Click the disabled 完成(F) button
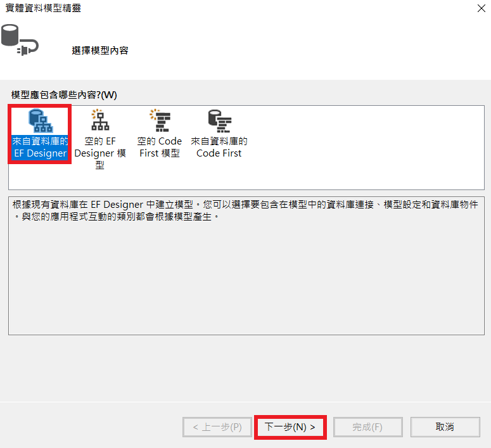Screen dimensions: 491x448 [x=367, y=427]
